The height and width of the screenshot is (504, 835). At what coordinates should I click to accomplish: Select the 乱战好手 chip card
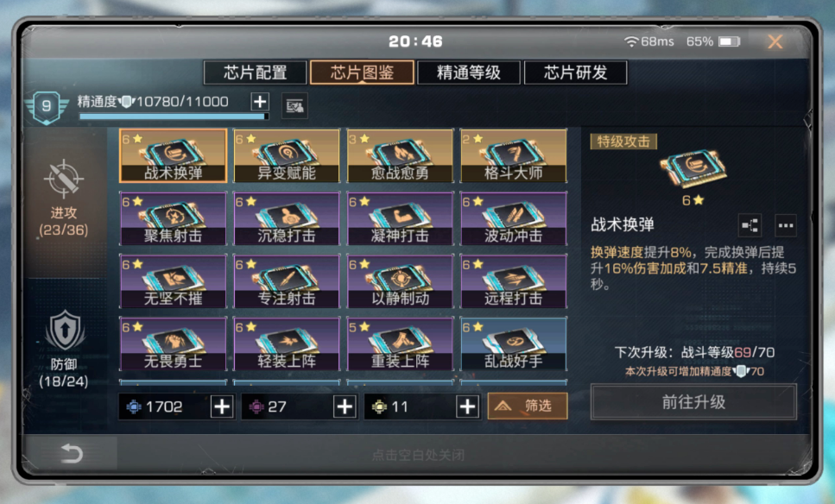514,343
